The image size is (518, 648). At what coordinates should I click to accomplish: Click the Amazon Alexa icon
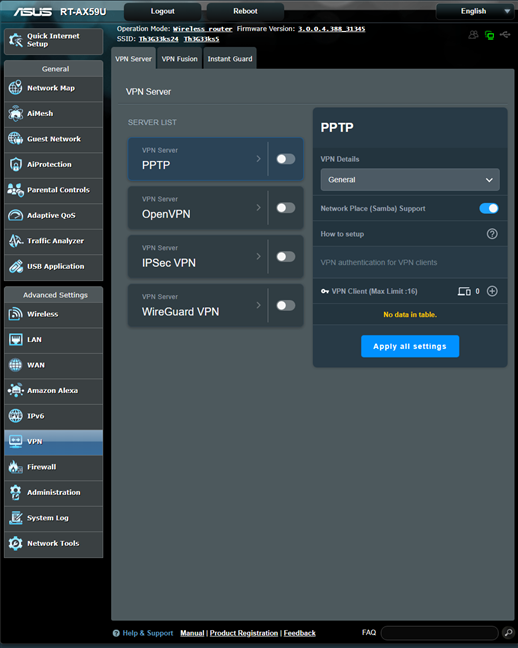pyautogui.click(x=15, y=391)
